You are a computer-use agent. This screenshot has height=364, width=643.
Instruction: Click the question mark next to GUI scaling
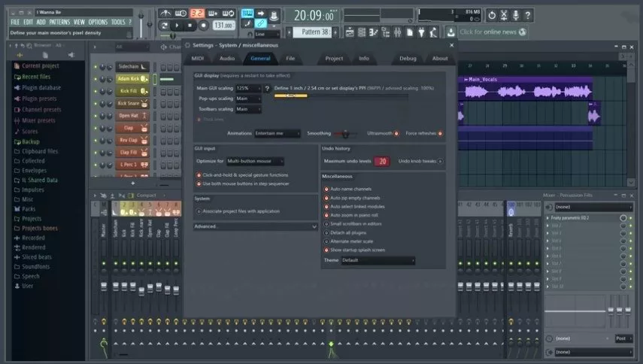[x=268, y=88]
